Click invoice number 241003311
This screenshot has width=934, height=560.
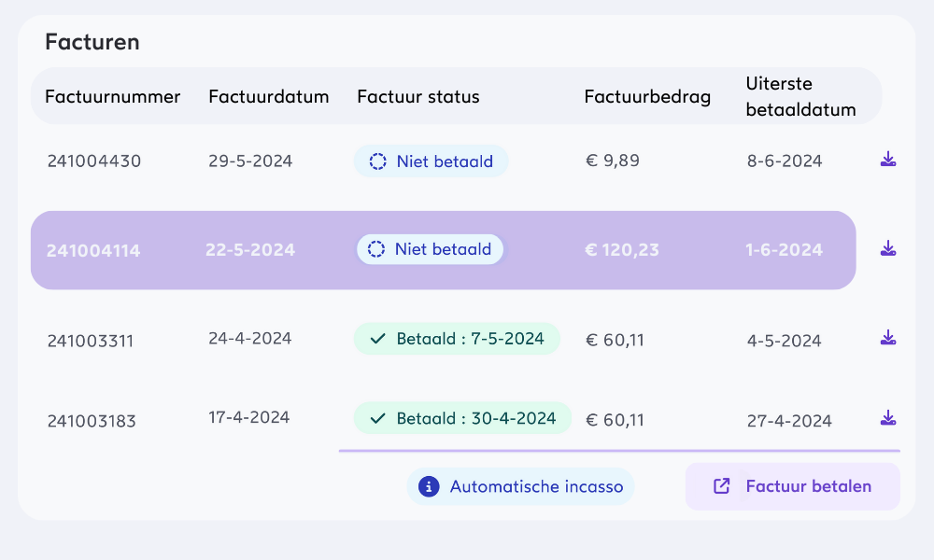coord(91,341)
